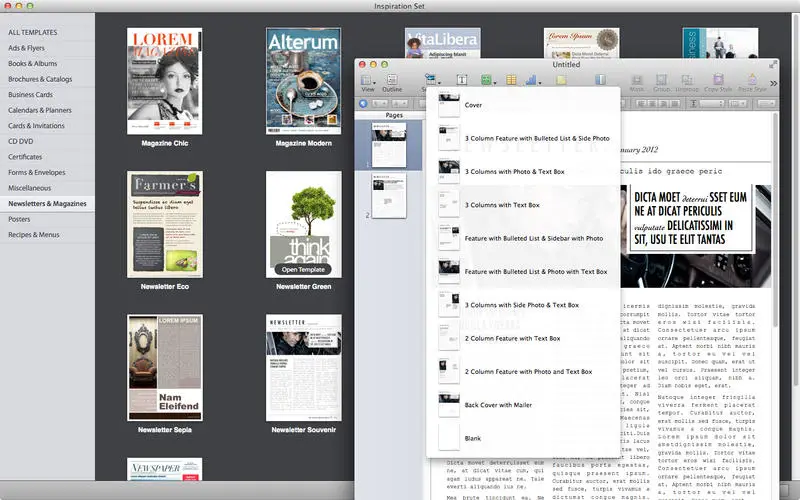Open the Shapes dropdown menu

pos(487,80)
